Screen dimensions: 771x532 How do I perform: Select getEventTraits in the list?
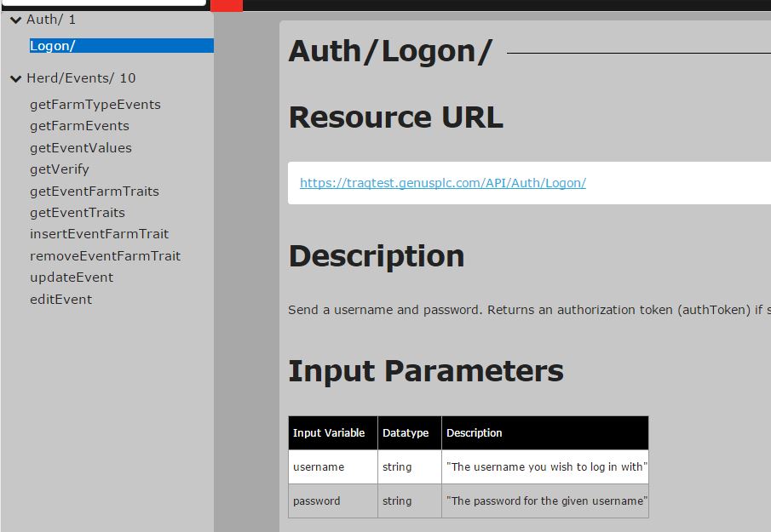(x=77, y=213)
